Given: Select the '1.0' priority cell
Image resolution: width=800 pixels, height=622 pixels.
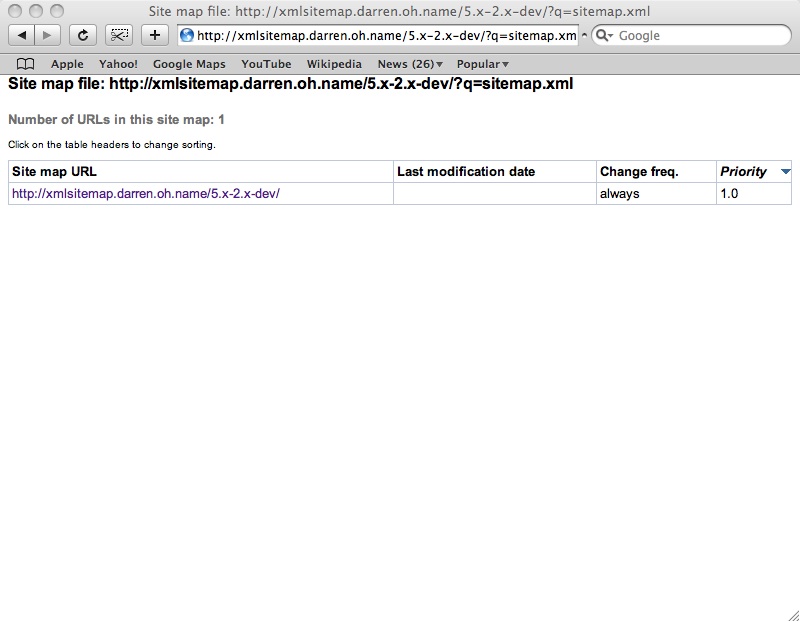Looking at the screenshot, I should 754,194.
